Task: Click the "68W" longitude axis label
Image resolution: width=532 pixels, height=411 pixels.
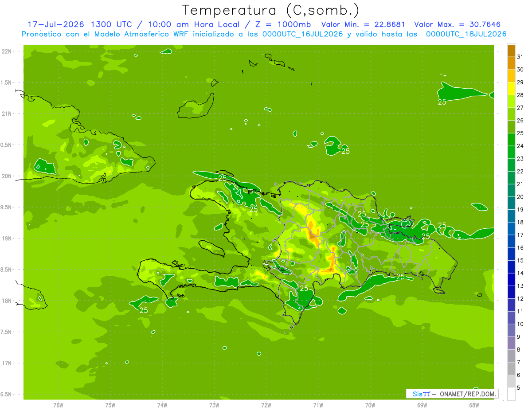Action: click(474, 405)
